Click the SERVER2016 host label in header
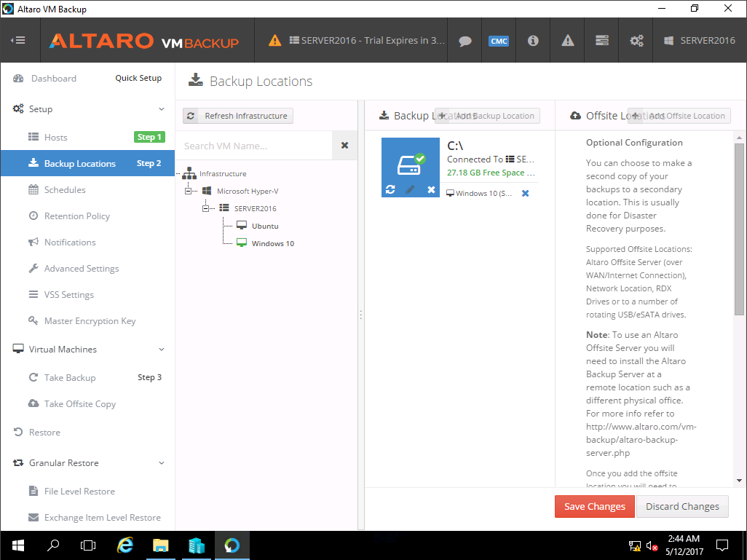This screenshot has height=560, width=747. pos(700,41)
